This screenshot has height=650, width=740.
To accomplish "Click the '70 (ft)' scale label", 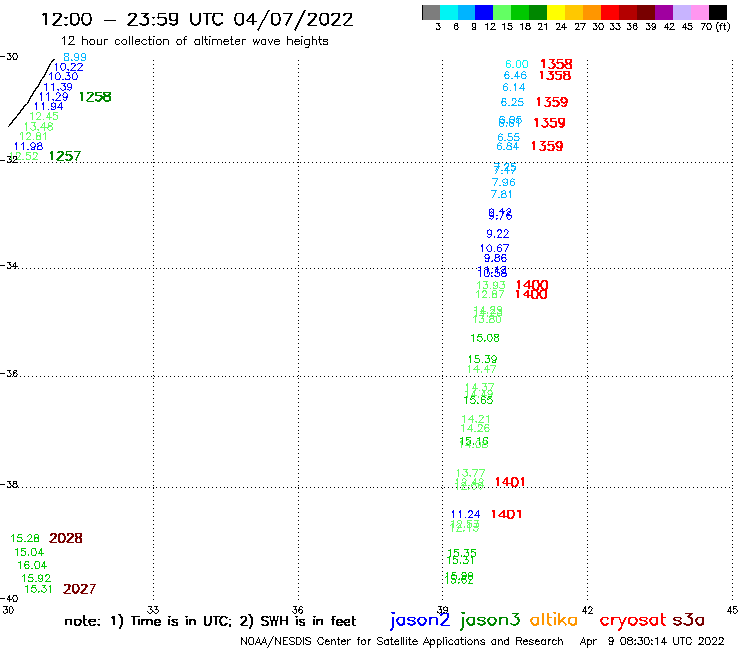I will (715, 27).
